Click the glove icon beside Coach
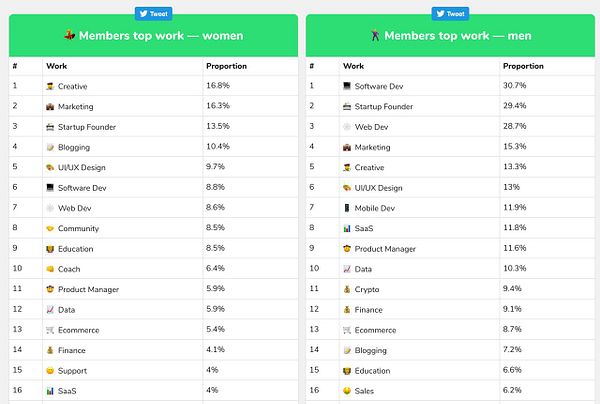This screenshot has height=404, width=600. [x=50, y=269]
